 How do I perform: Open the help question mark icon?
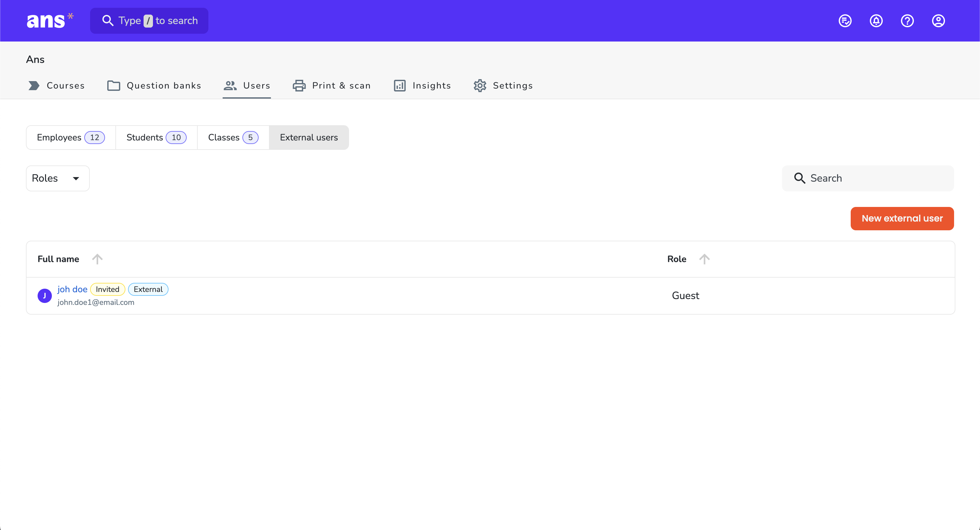click(907, 20)
